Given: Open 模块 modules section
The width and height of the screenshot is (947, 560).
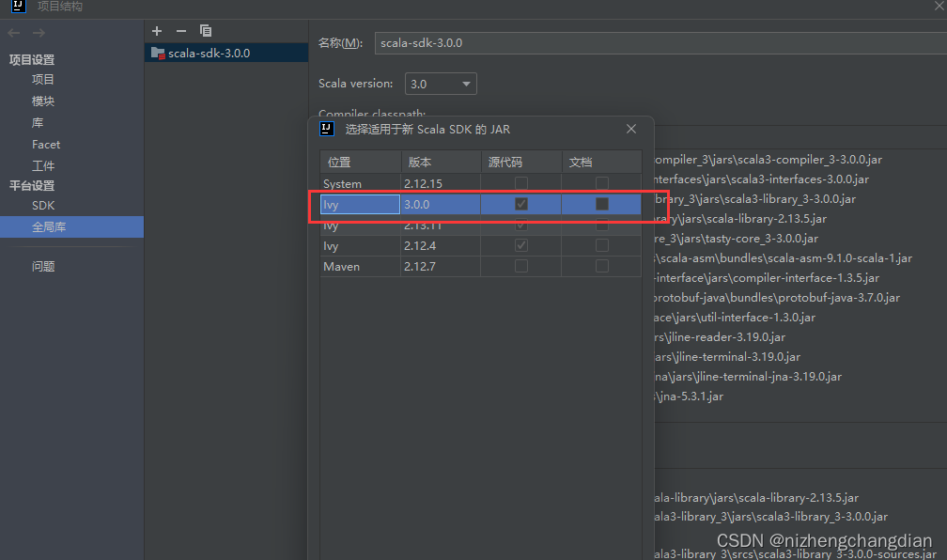Looking at the screenshot, I should [x=43, y=101].
